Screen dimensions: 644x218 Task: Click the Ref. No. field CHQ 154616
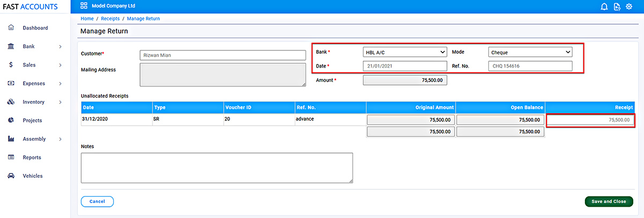(x=530, y=66)
